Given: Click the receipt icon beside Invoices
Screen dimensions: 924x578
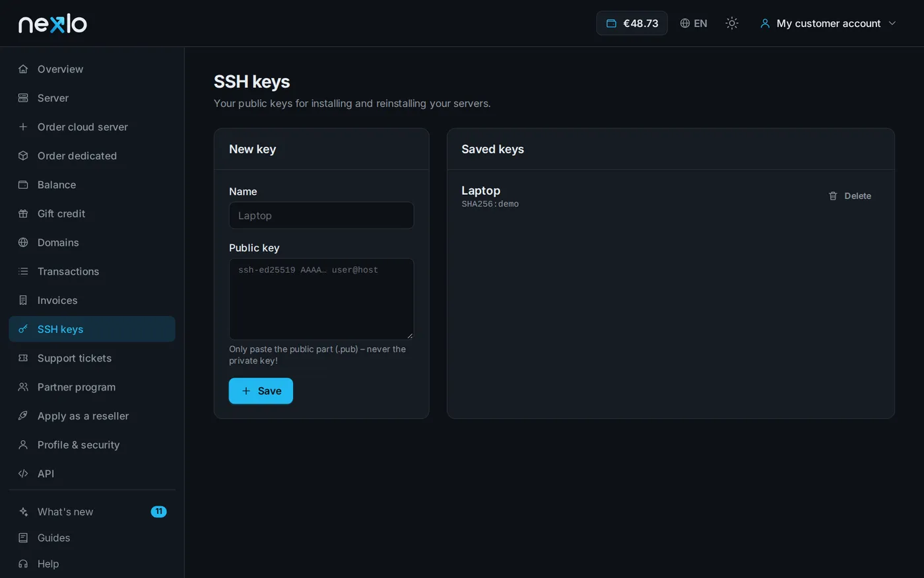Looking at the screenshot, I should point(23,301).
